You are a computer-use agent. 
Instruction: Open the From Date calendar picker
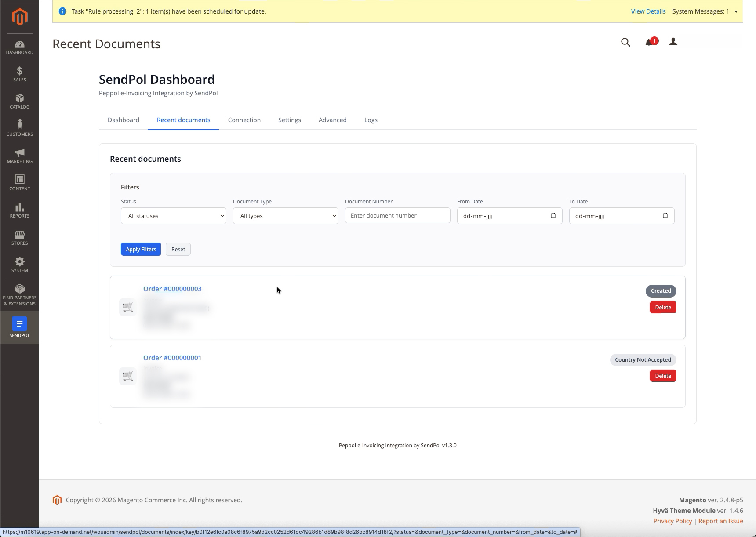553,215
